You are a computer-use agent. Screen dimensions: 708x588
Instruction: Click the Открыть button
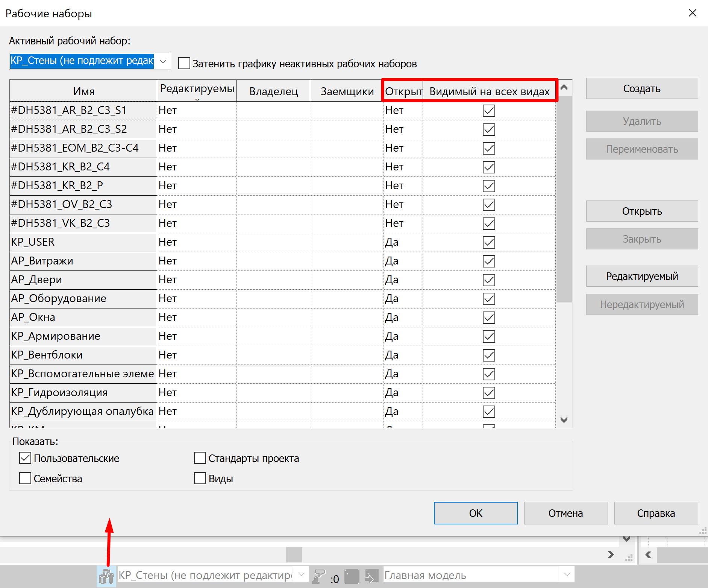642,211
